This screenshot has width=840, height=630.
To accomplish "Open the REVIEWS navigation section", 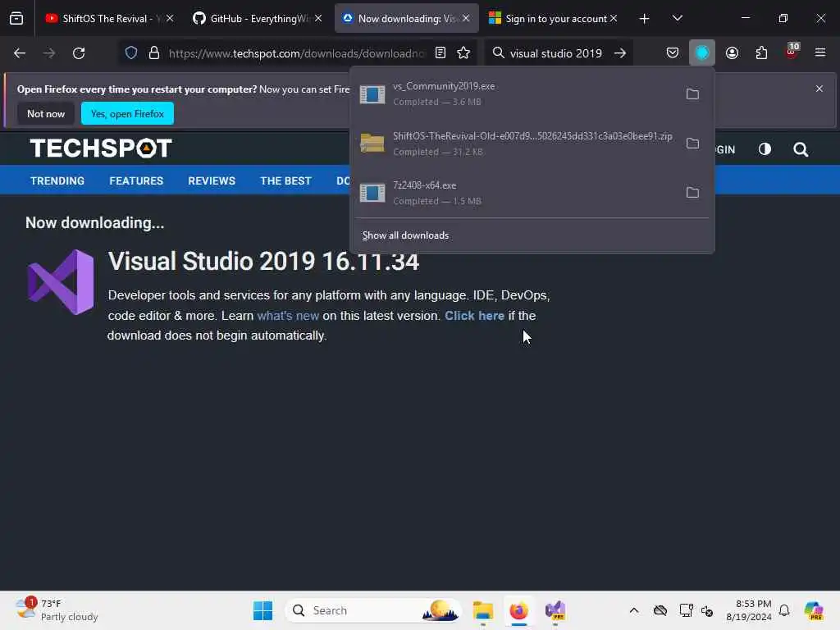I will 212,181.
